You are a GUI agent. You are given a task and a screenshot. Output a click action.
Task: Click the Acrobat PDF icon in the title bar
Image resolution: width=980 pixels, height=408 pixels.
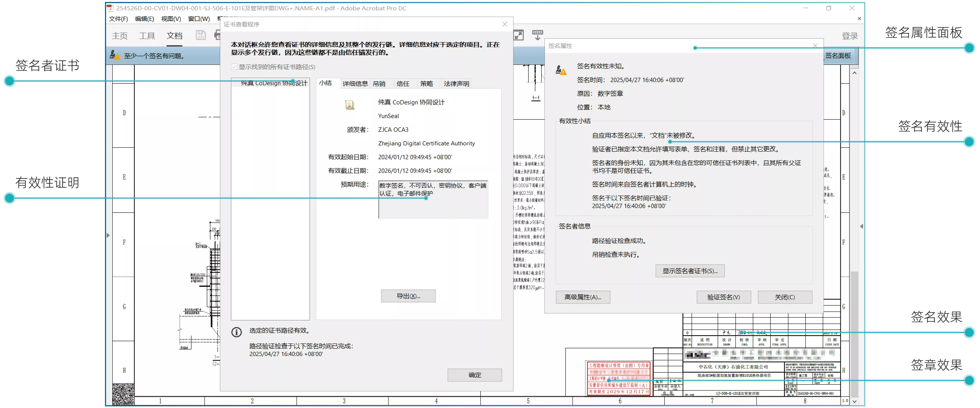tap(110, 8)
